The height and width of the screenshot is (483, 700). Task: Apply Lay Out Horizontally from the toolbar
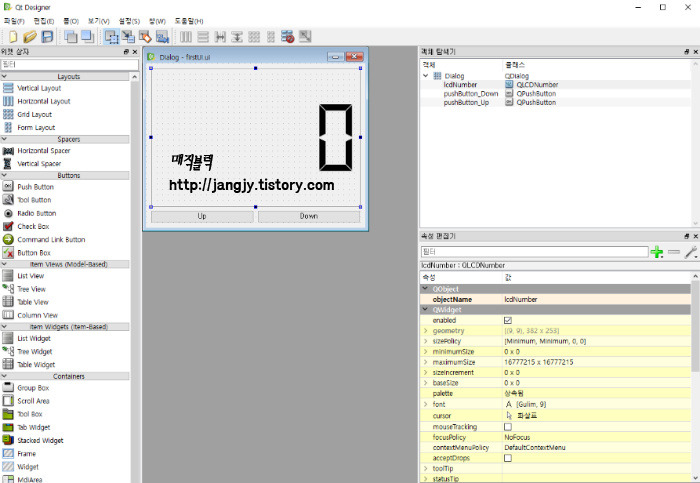tap(186, 37)
